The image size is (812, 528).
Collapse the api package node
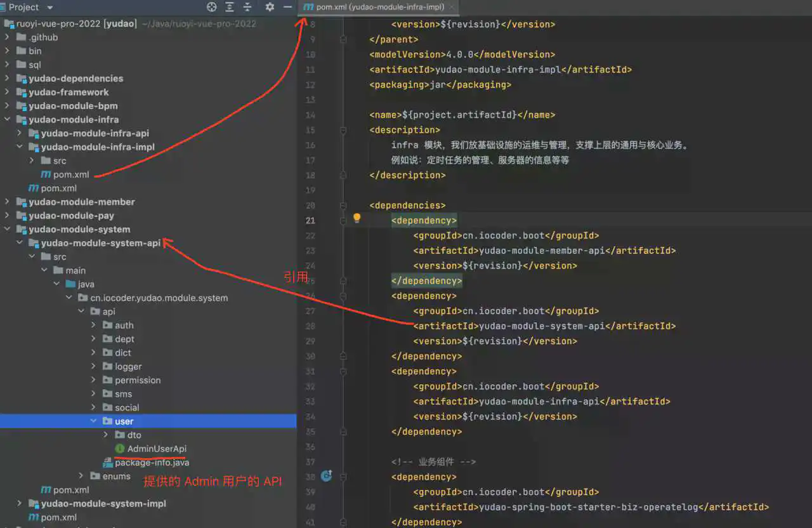click(81, 312)
